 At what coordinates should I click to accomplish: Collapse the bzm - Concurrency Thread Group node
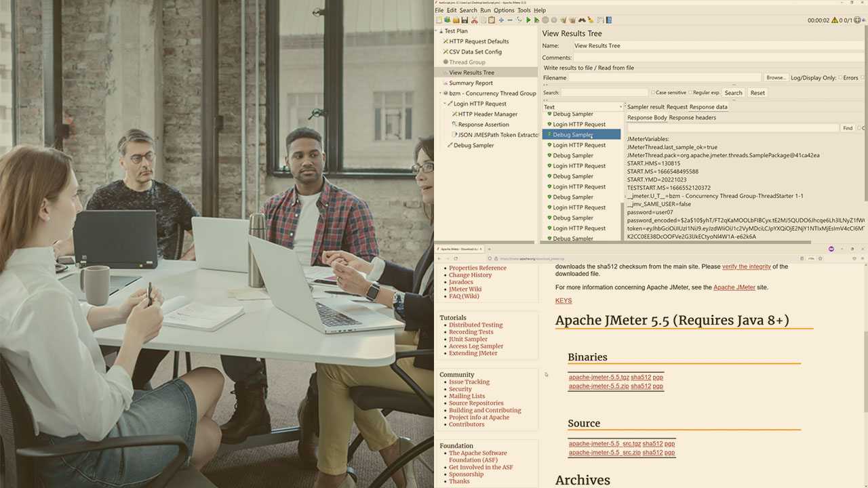pos(440,94)
